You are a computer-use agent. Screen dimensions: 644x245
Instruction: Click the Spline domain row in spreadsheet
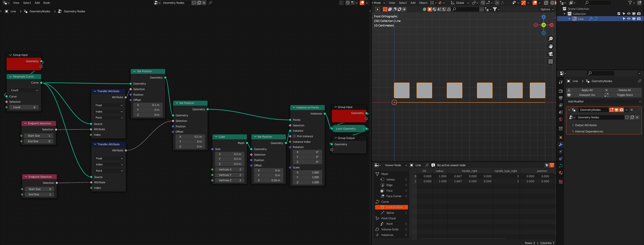(391, 213)
